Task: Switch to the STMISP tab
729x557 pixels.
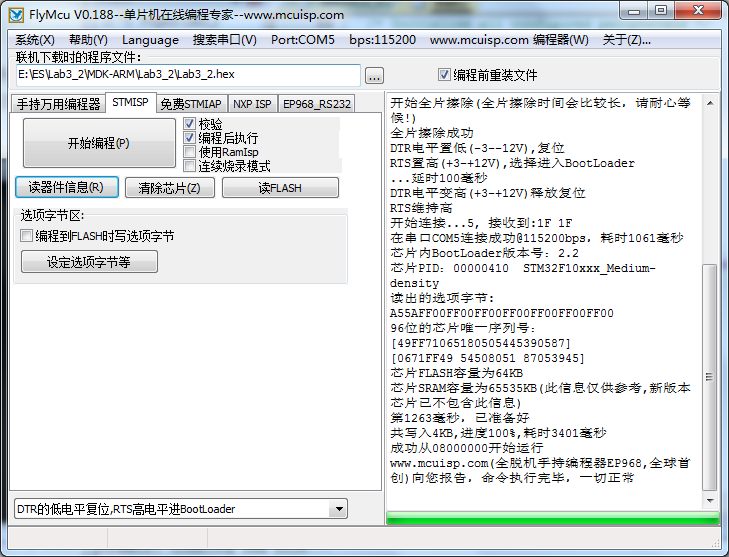Action: [x=130, y=102]
